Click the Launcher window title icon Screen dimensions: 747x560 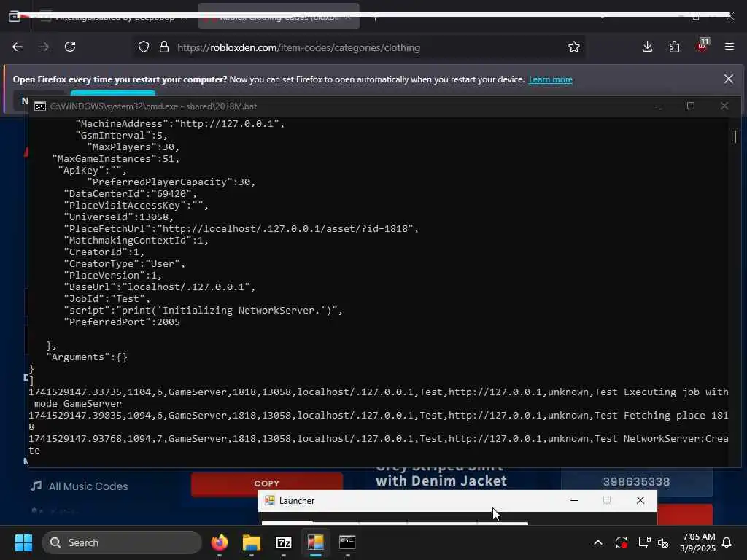(x=270, y=500)
